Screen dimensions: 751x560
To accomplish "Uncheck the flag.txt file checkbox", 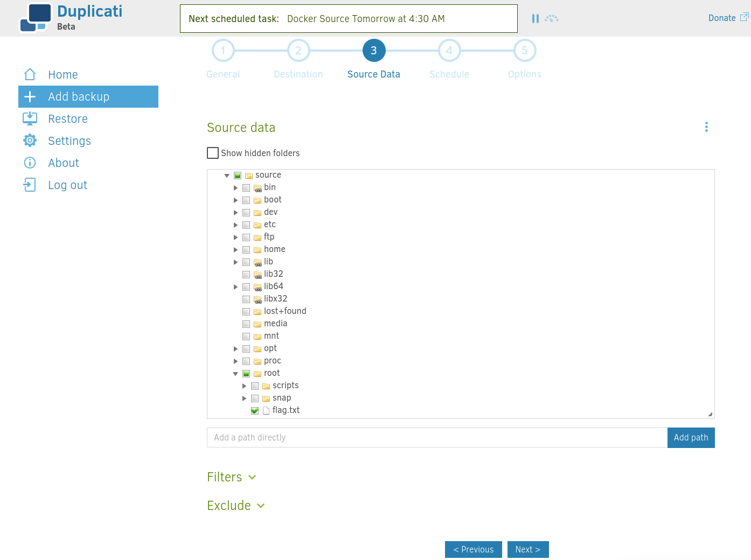I will pyautogui.click(x=255, y=410).
